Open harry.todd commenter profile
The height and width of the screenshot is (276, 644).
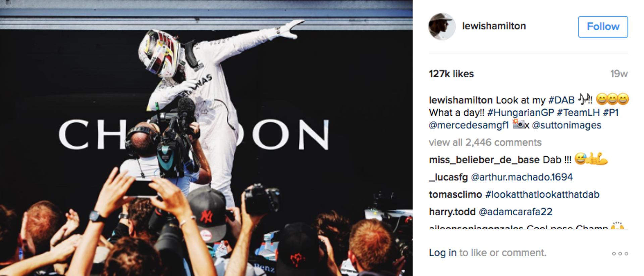coord(452,212)
